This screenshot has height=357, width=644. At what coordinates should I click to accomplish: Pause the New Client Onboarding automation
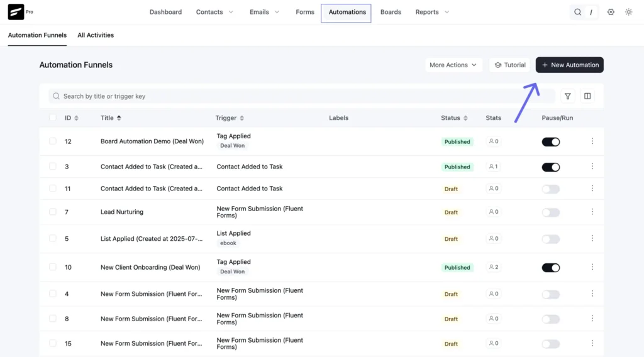(x=551, y=268)
